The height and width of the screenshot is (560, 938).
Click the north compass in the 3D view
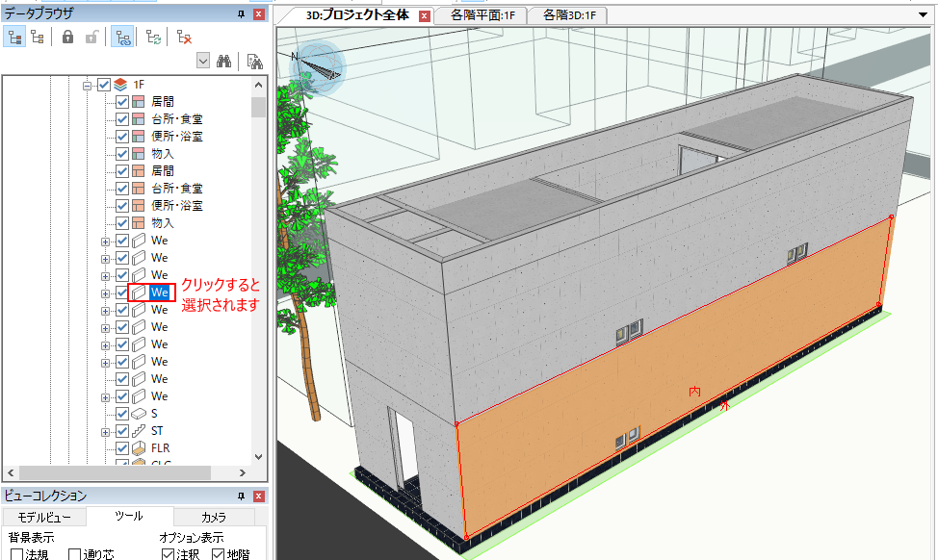[x=320, y=67]
